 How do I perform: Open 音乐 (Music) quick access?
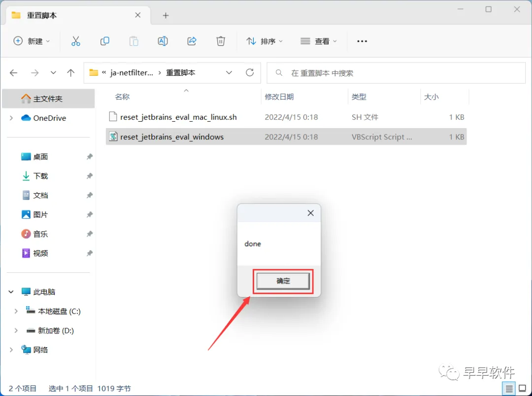click(40, 234)
